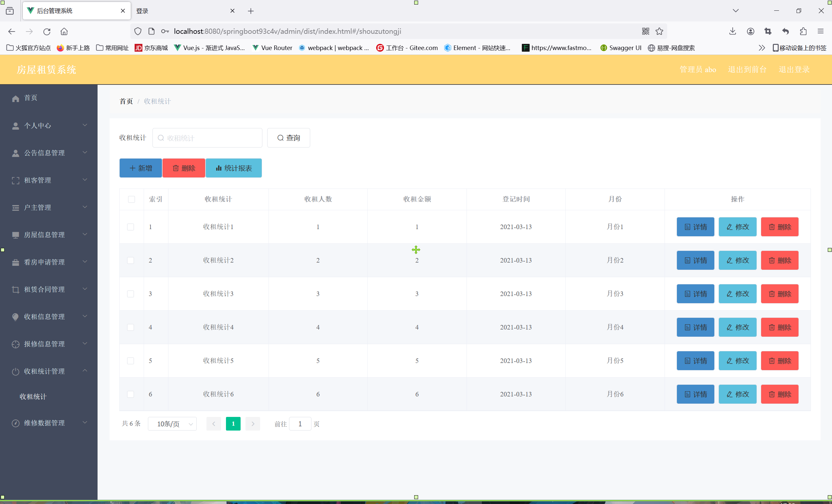Click the 收租统计 search input field
Screen dimensions: 832x504
[x=207, y=138]
